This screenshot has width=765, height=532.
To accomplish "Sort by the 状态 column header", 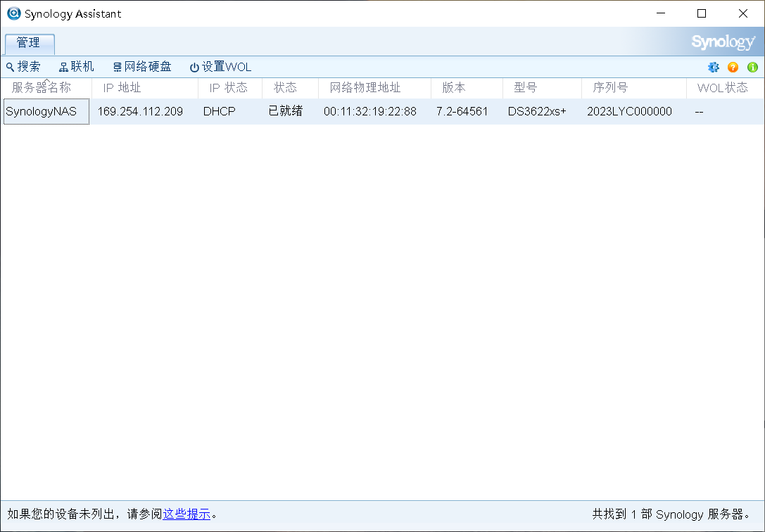I will pos(290,88).
